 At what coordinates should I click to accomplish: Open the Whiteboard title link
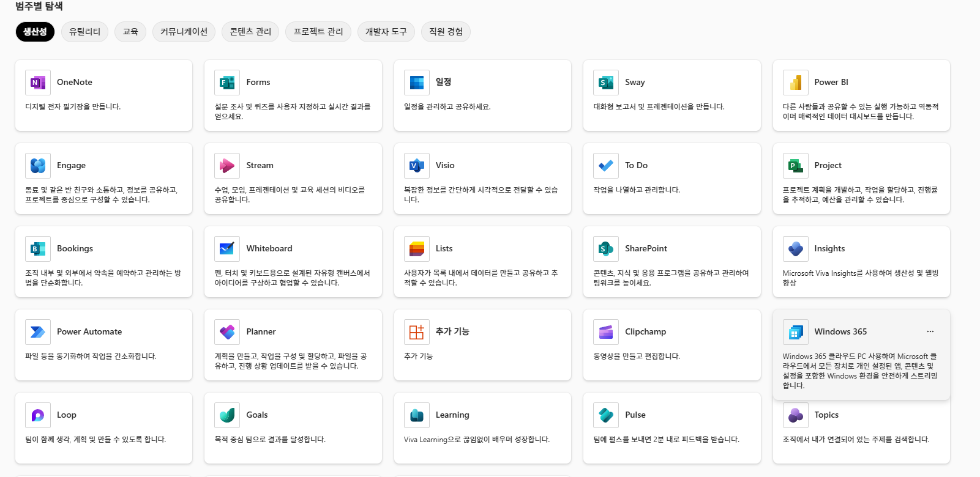(x=269, y=248)
